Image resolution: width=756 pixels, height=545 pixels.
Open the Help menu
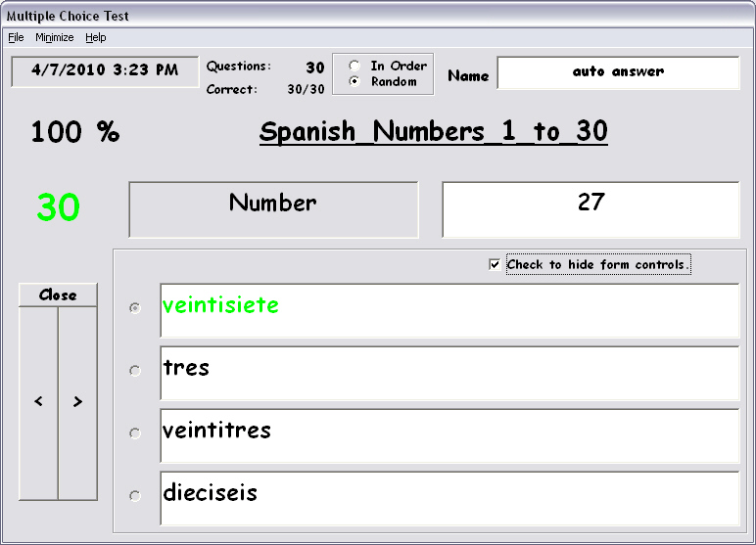(x=95, y=37)
